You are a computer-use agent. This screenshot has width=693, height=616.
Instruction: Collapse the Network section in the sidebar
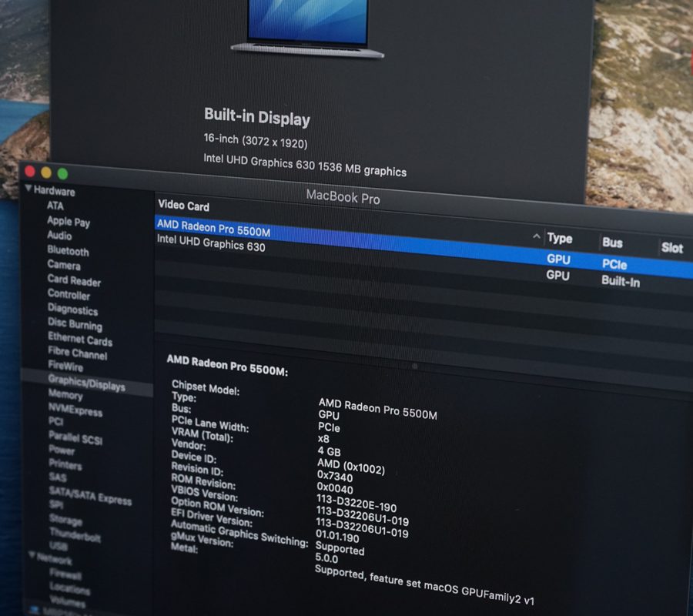coord(32,554)
